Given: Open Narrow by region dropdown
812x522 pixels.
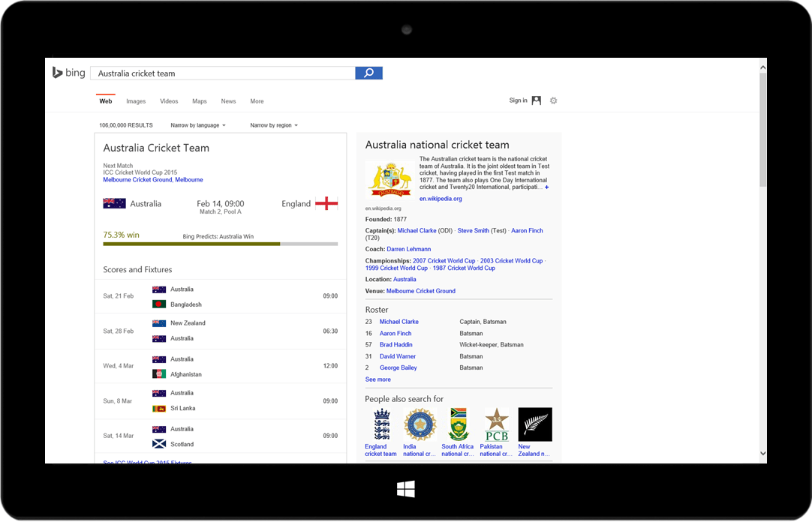Looking at the screenshot, I should [x=274, y=125].
